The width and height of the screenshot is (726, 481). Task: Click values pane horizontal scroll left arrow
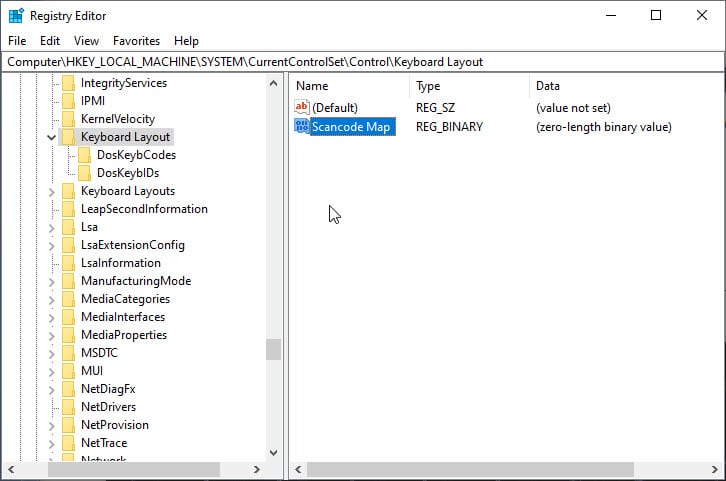(x=298, y=469)
